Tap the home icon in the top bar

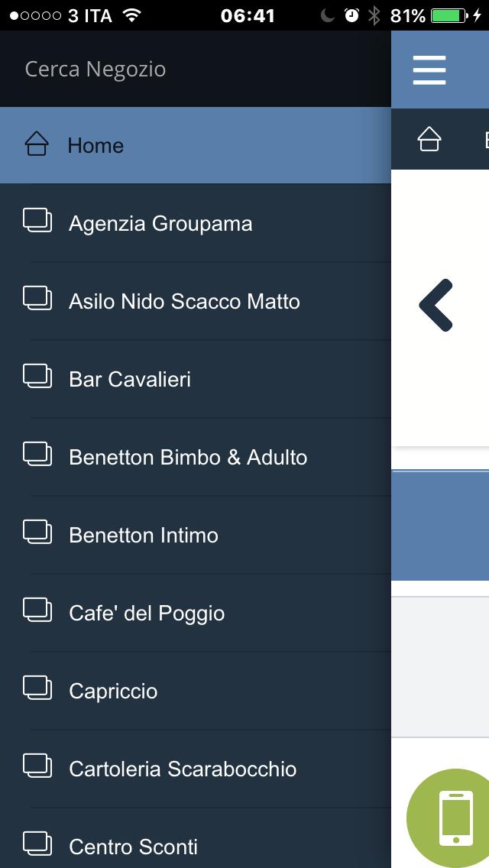point(429,139)
